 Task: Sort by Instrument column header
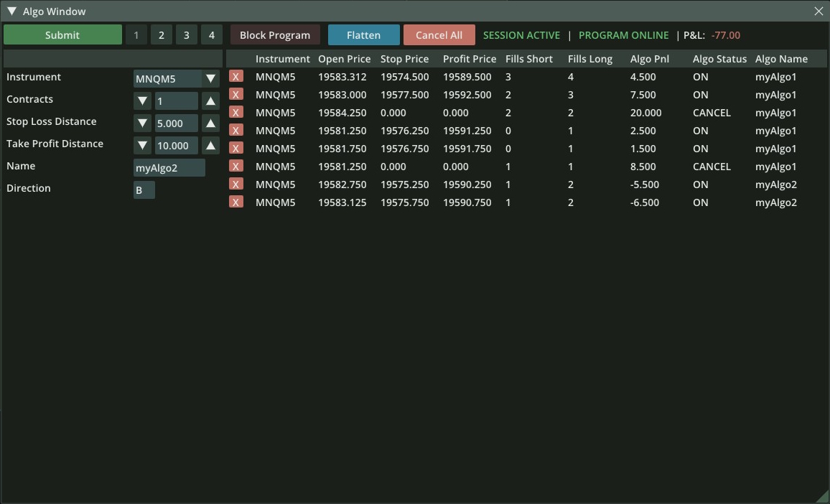283,59
